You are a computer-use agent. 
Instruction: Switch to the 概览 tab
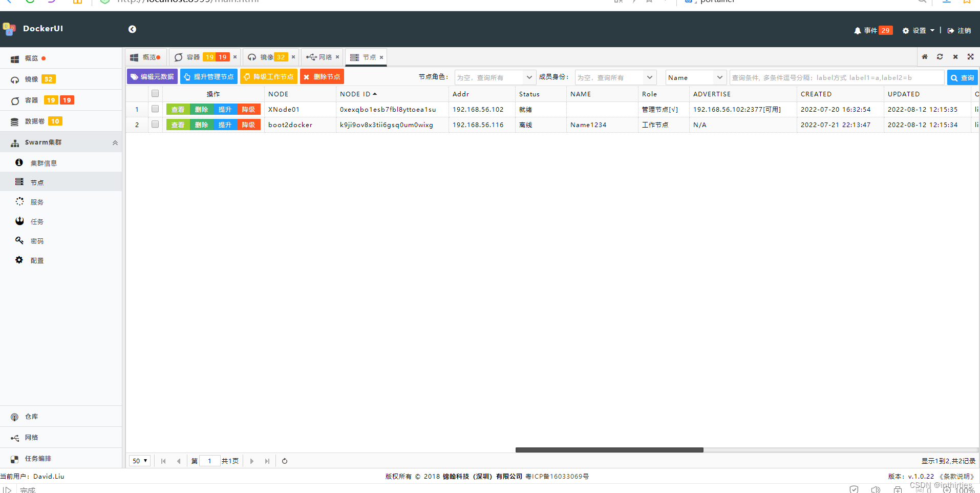[145, 57]
